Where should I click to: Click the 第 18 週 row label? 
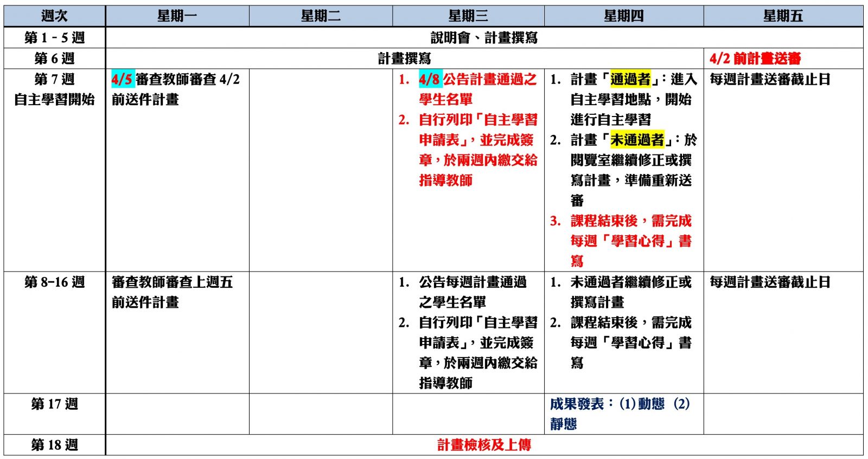click(x=54, y=445)
